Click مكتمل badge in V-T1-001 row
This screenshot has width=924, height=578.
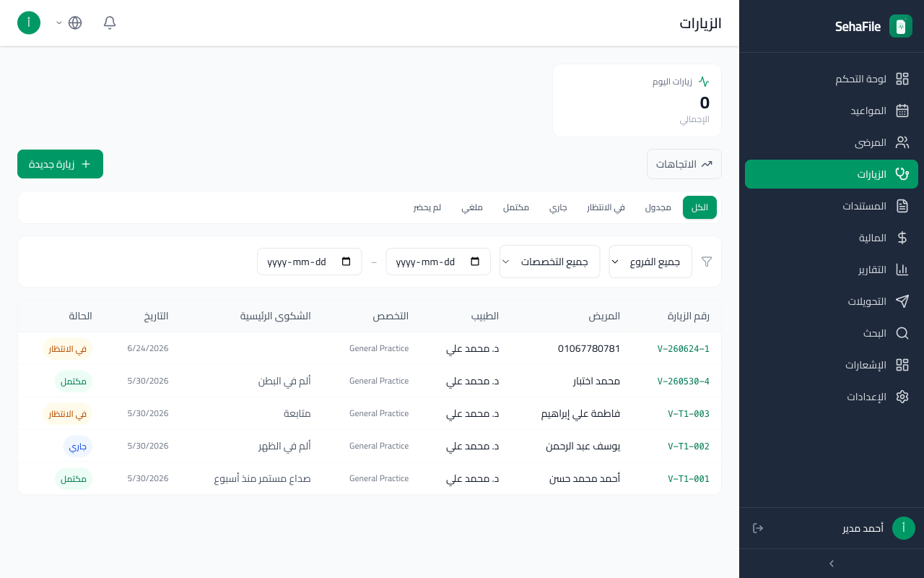[x=74, y=479]
